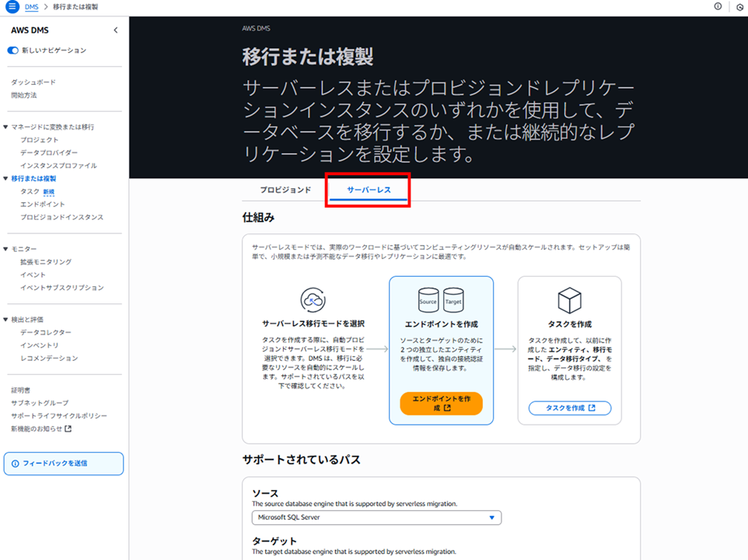Open エンドポイント in the sidebar
748x560 pixels.
(x=43, y=204)
